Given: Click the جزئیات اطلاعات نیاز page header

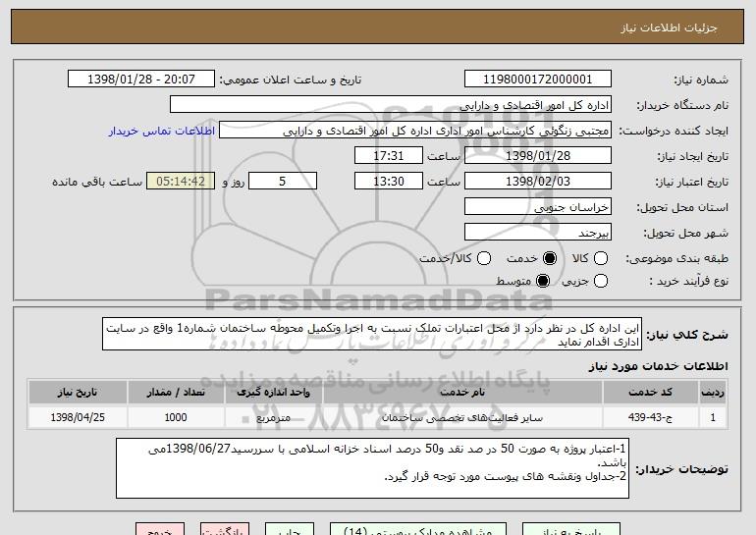Looking at the screenshot, I should coord(669,27).
